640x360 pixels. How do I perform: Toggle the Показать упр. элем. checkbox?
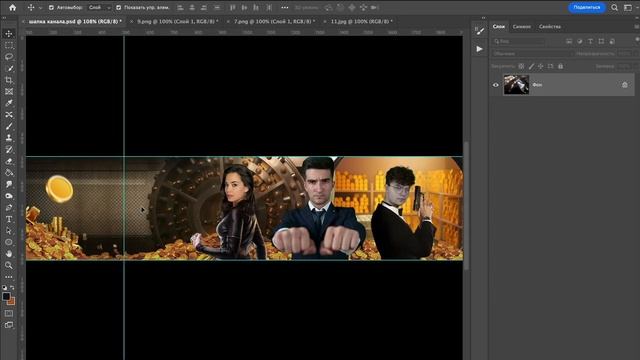pyautogui.click(x=118, y=7)
